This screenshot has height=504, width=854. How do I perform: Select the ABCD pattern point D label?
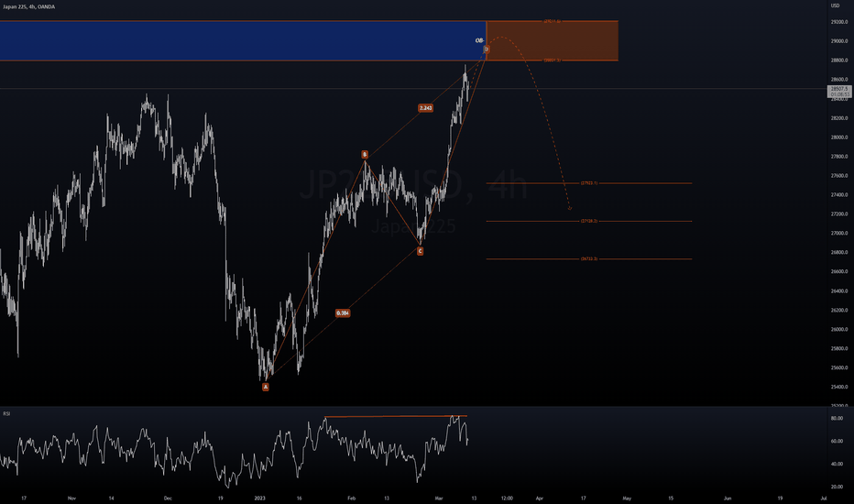click(487, 49)
